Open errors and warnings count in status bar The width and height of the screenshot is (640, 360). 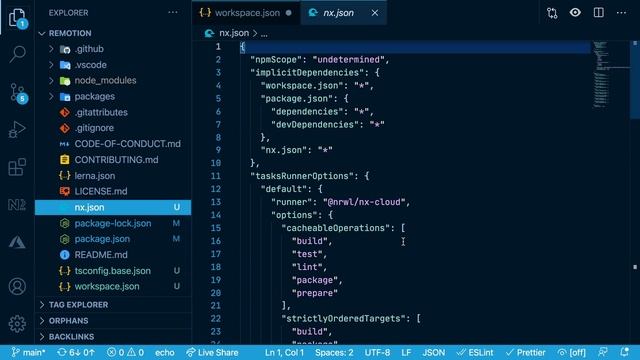(125, 352)
